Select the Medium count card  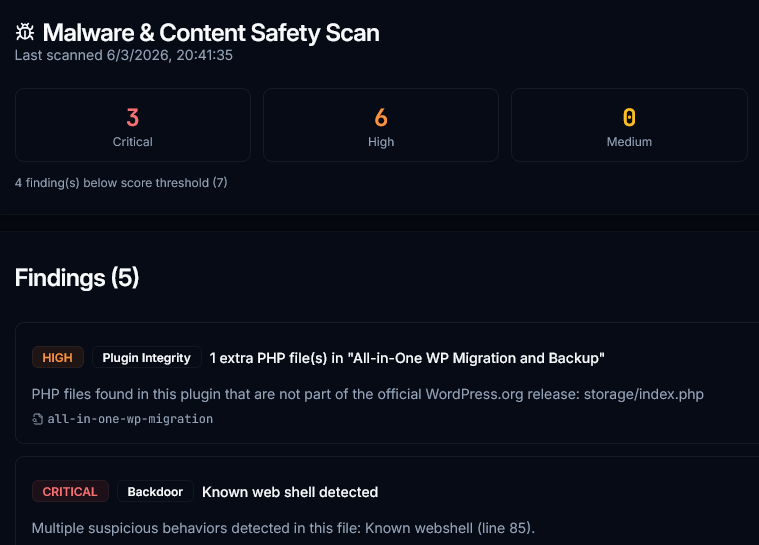click(629, 125)
